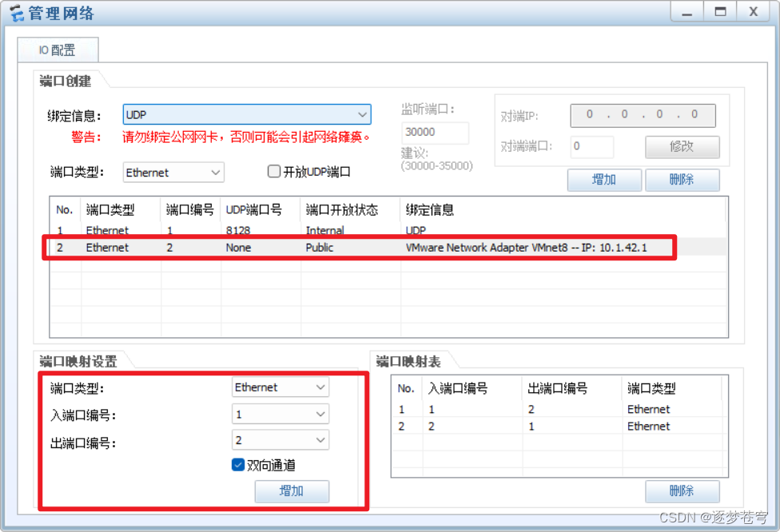Image resolution: width=780 pixels, height=532 pixels.
Task: Open the 端口类型 dropdown in 端口映射设置
Action: point(281,387)
